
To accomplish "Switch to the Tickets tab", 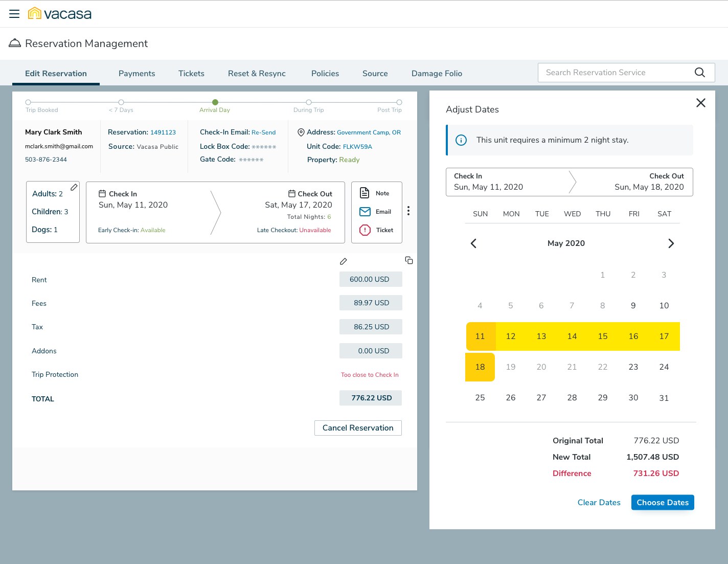I will tap(191, 73).
